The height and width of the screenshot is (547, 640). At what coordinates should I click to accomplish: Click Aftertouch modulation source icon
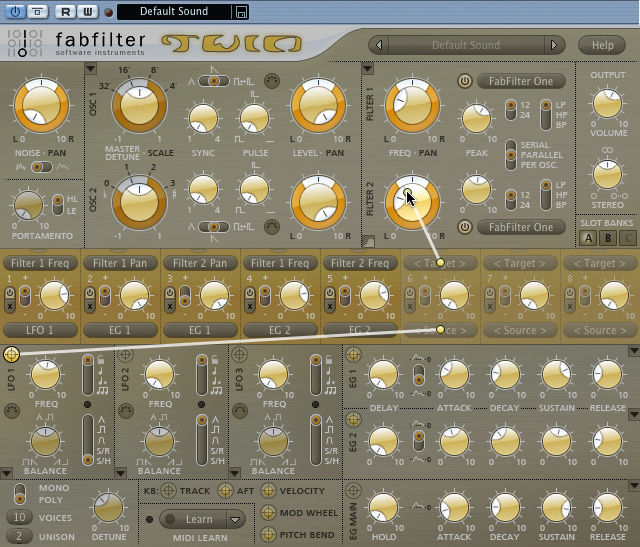(225, 491)
